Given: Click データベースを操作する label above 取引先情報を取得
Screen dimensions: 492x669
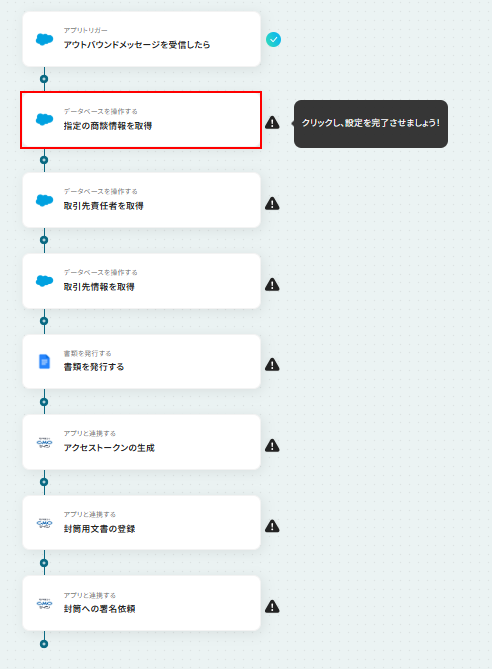Looking at the screenshot, I should (100, 272).
